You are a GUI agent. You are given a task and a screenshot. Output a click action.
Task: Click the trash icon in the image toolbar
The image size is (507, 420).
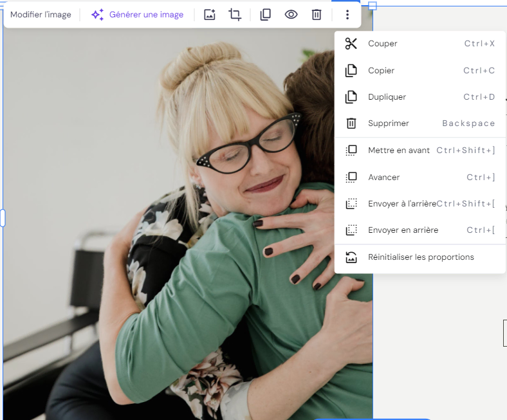[x=317, y=15]
